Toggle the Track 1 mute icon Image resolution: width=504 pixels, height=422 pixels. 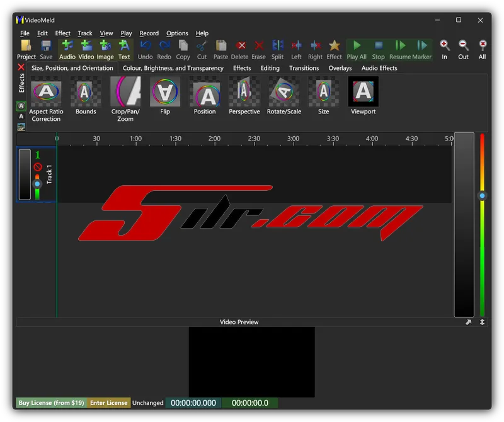pyautogui.click(x=38, y=167)
